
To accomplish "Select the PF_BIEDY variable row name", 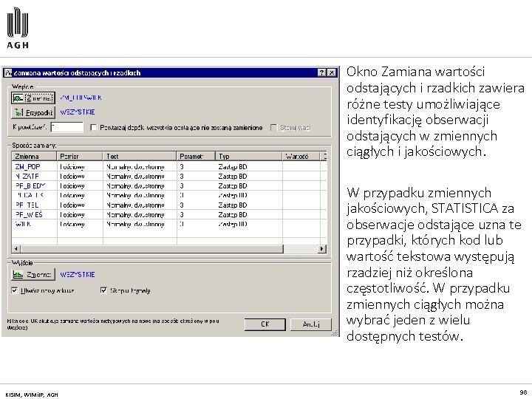I will [30, 186].
